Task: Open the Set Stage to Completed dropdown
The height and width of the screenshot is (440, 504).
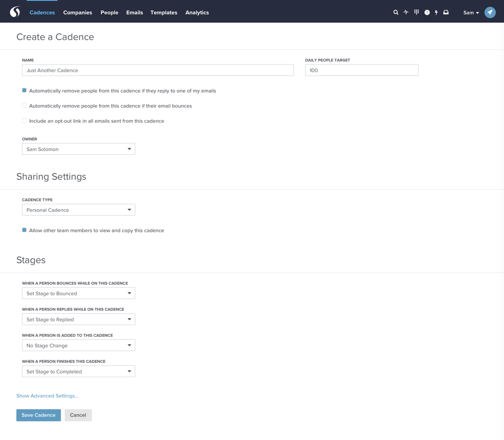Action: click(x=78, y=372)
